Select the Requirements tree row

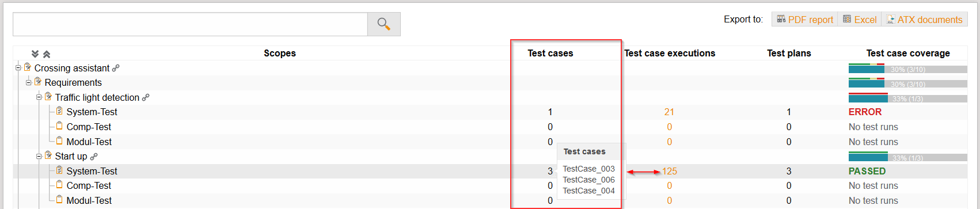[73, 82]
